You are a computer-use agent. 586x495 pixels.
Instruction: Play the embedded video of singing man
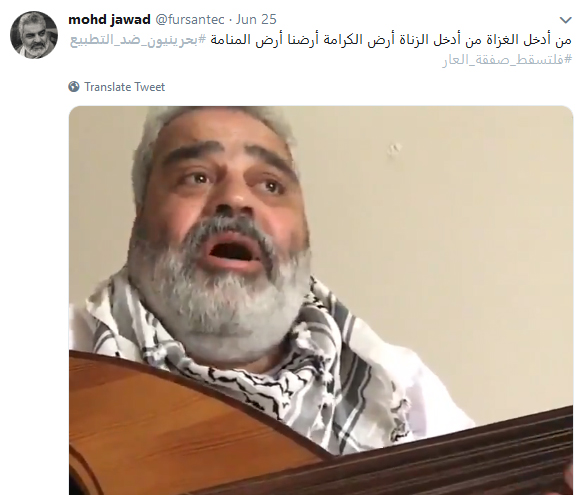[x=321, y=300]
